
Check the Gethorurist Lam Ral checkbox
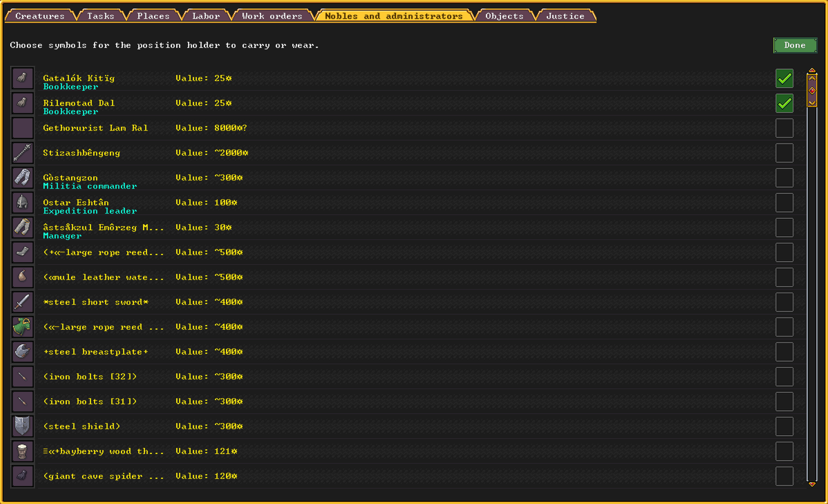point(784,128)
